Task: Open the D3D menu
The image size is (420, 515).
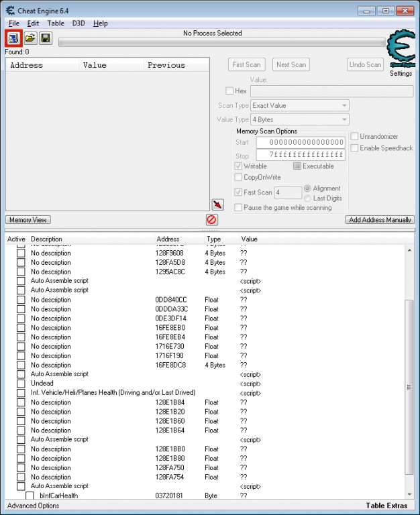Action: point(78,23)
